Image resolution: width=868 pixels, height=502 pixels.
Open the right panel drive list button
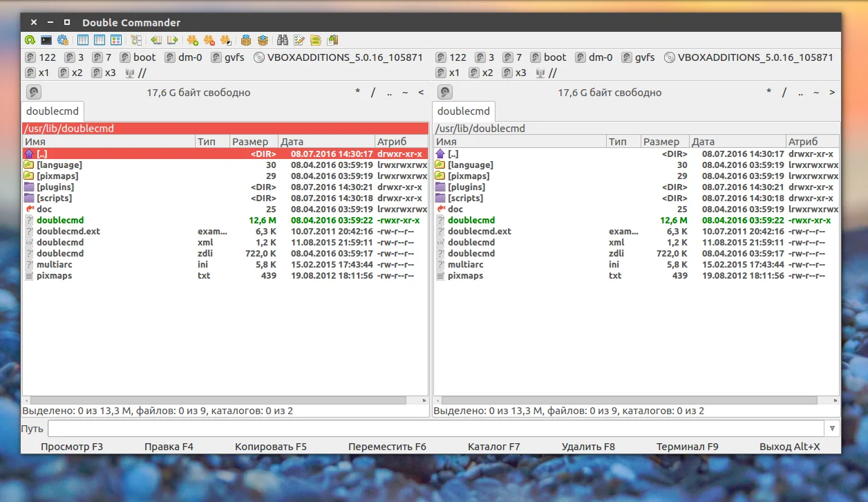445,92
